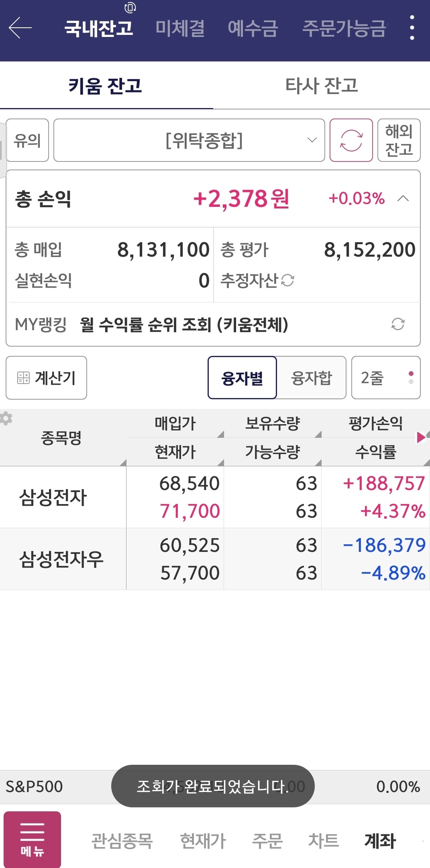Tap the 8,152,200 총 평가 value
430x868 pixels.
[x=370, y=249]
